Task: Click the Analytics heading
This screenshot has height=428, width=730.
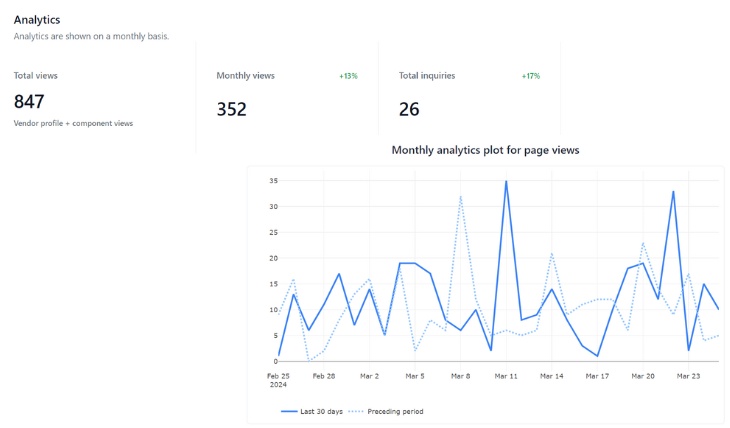Action: [x=37, y=20]
